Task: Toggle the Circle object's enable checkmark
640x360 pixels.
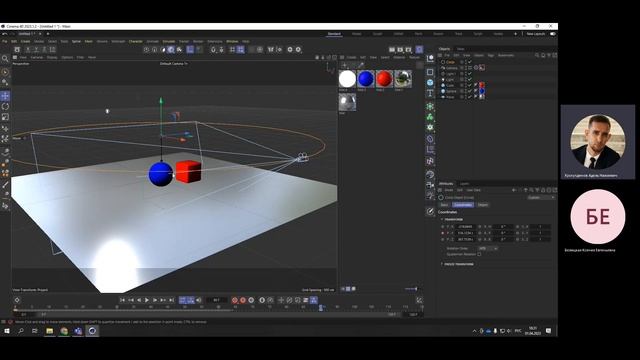Action: (469, 62)
